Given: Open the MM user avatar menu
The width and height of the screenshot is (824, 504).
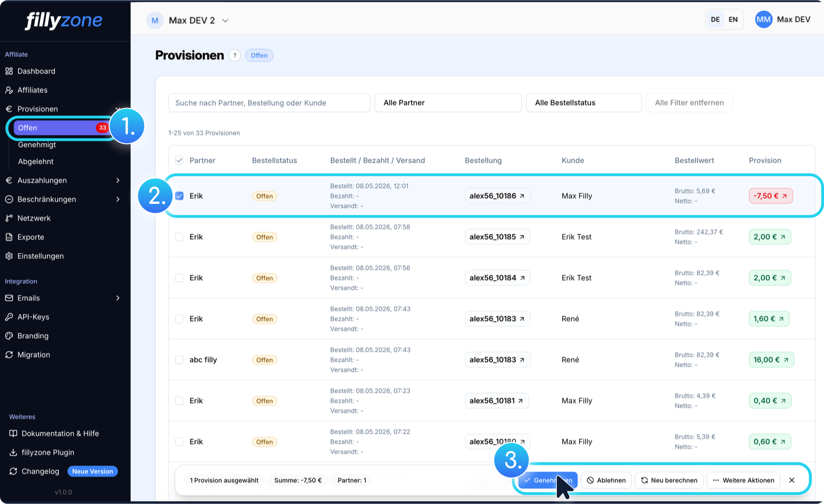Looking at the screenshot, I should tap(763, 20).
